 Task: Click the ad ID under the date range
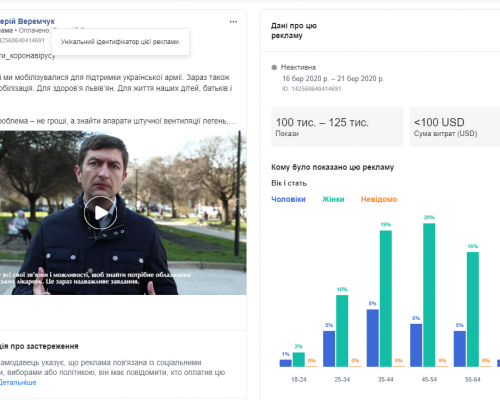(312, 89)
